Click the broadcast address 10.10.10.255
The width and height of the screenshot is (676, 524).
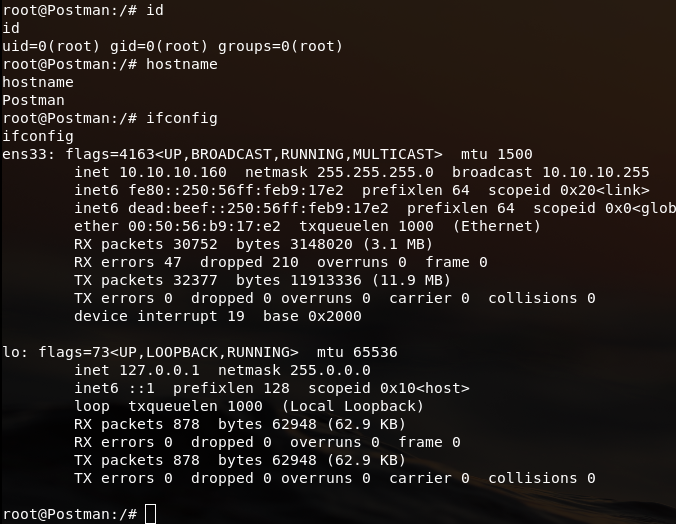(x=595, y=172)
